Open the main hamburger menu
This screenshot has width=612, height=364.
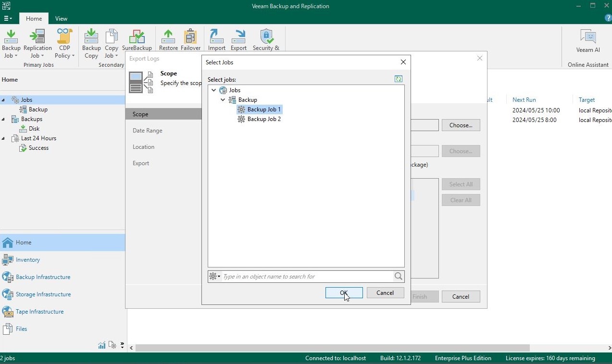8,18
